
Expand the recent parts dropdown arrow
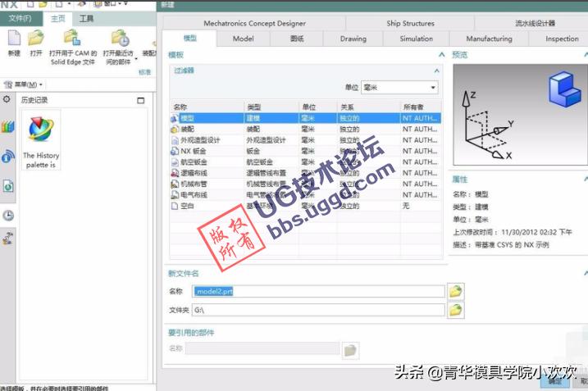(136, 59)
